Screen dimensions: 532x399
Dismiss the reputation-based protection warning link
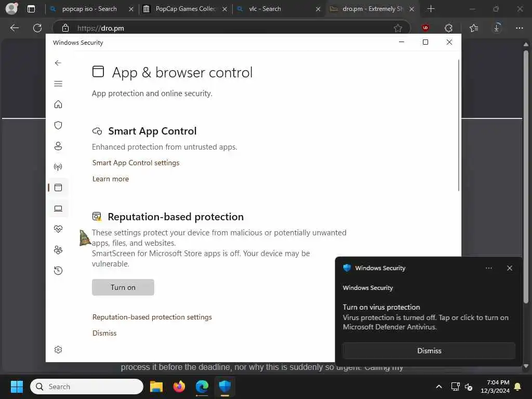click(104, 333)
